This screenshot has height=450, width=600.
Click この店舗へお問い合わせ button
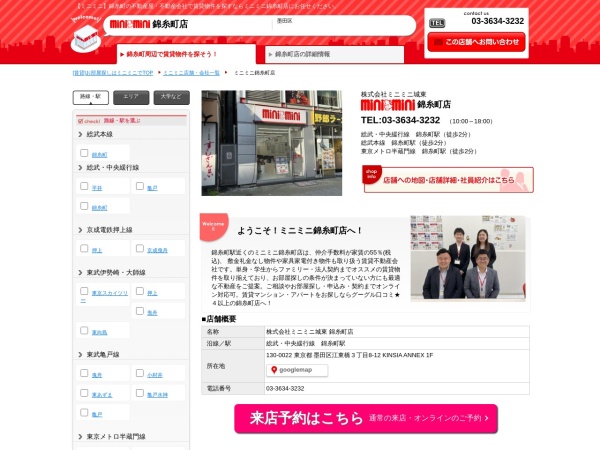point(476,42)
